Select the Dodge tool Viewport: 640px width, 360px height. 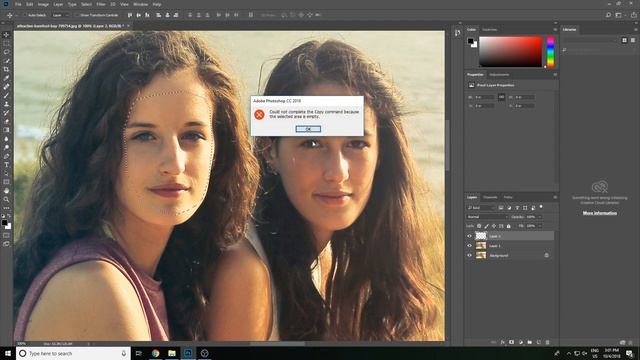pyautogui.click(x=6, y=147)
